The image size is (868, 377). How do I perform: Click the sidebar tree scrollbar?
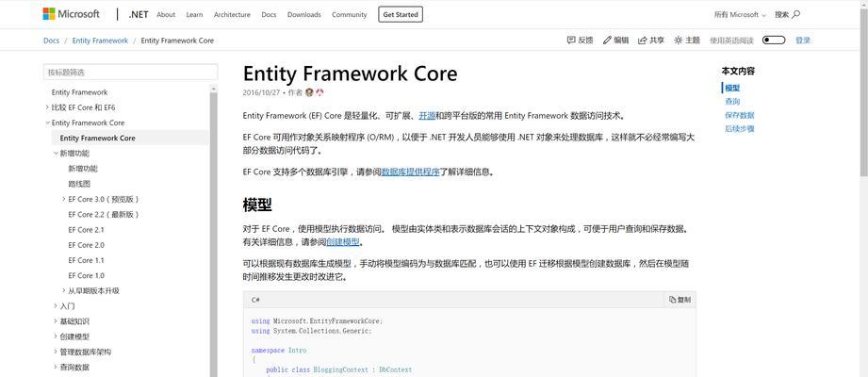214,233
